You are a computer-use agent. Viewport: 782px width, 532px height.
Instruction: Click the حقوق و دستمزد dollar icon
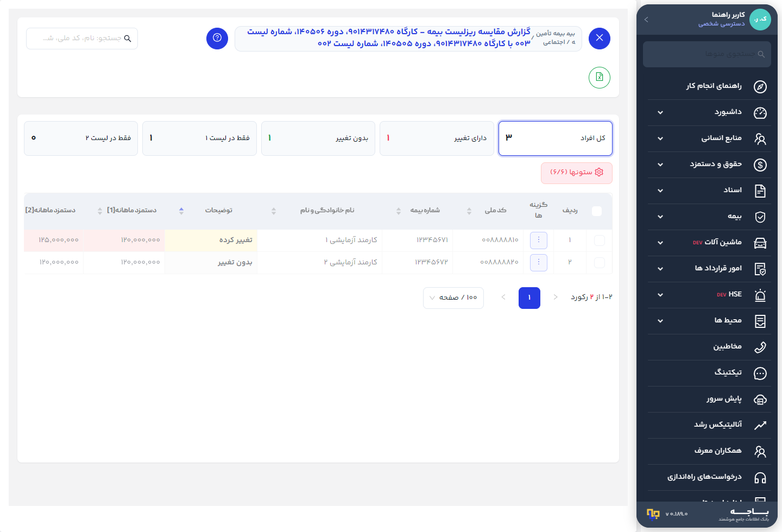pyautogui.click(x=760, y=164)
